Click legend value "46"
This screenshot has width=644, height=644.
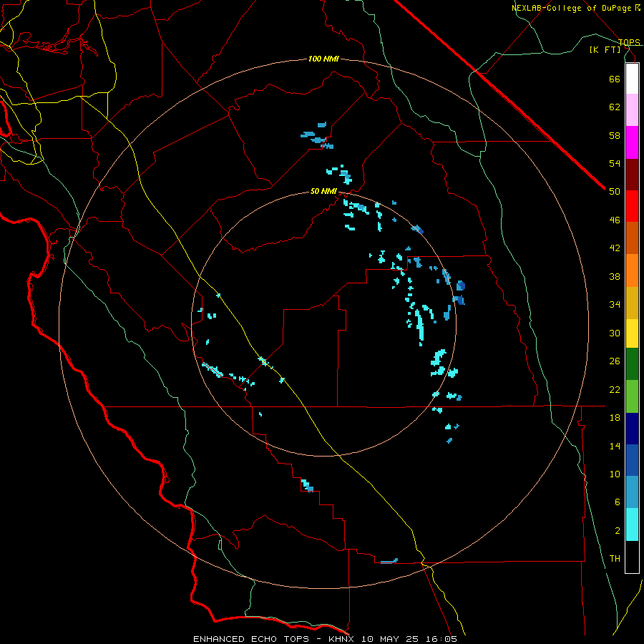coord(615,220)
